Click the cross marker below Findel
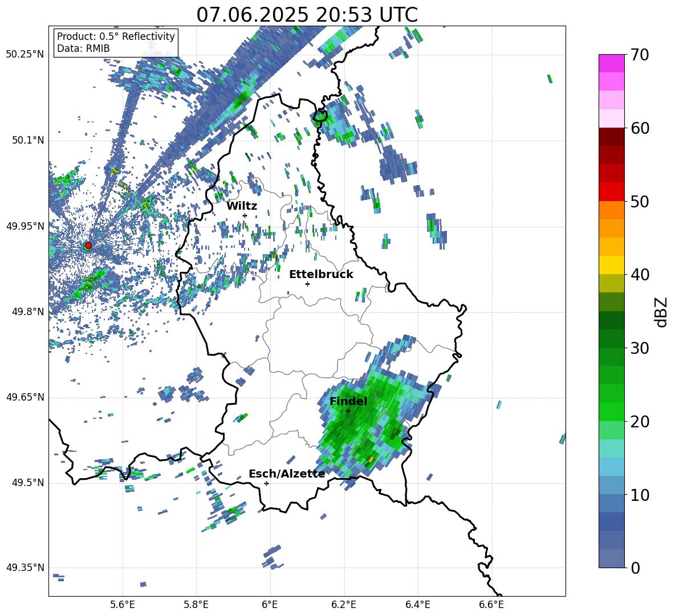This screenshot has height=616, width=675. point(348,411)
